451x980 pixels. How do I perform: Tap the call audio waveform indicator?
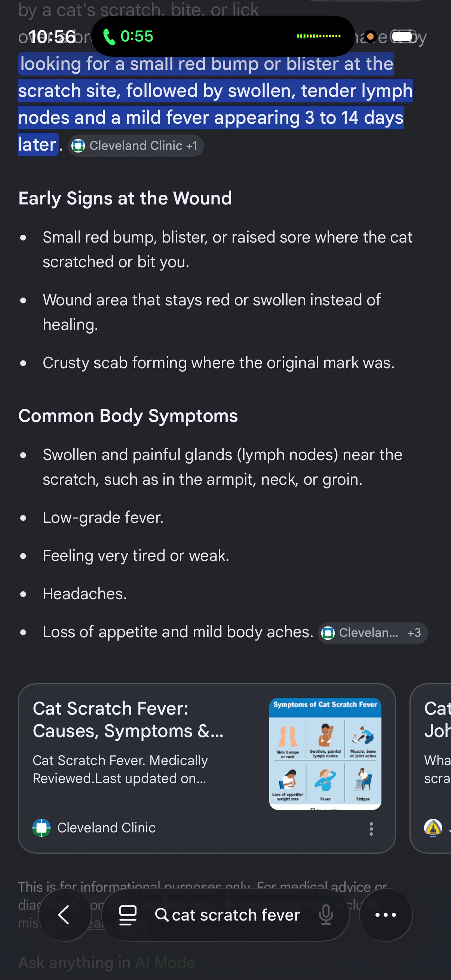point(319,36)
